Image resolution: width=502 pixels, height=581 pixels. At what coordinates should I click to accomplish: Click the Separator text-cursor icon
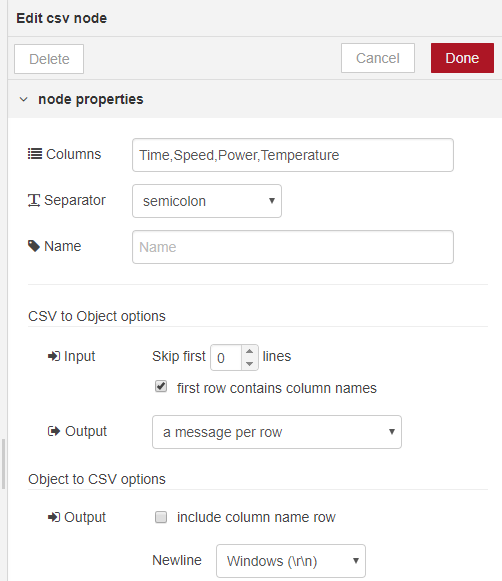[34, 200]
